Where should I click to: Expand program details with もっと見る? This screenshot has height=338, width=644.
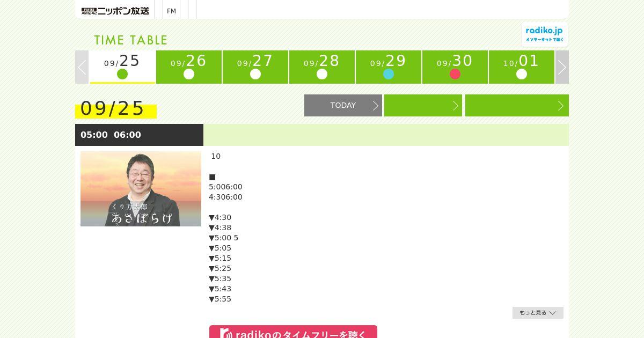[x=538, y=313]
